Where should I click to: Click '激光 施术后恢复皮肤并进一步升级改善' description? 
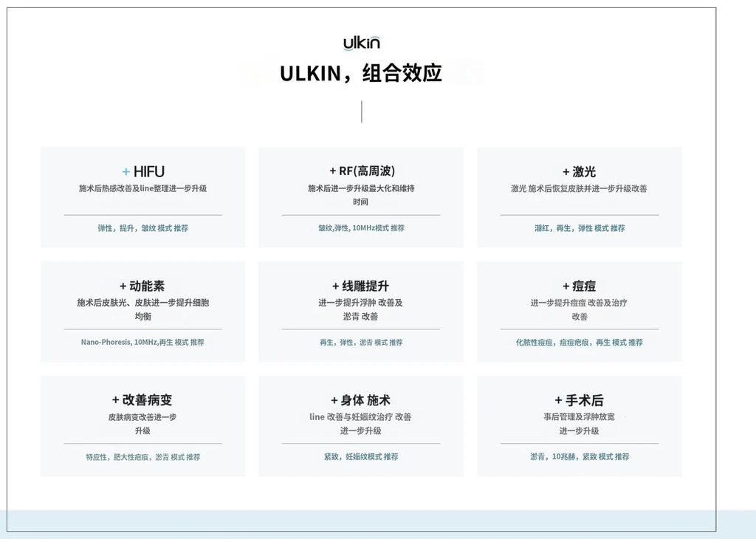[579, 188]
